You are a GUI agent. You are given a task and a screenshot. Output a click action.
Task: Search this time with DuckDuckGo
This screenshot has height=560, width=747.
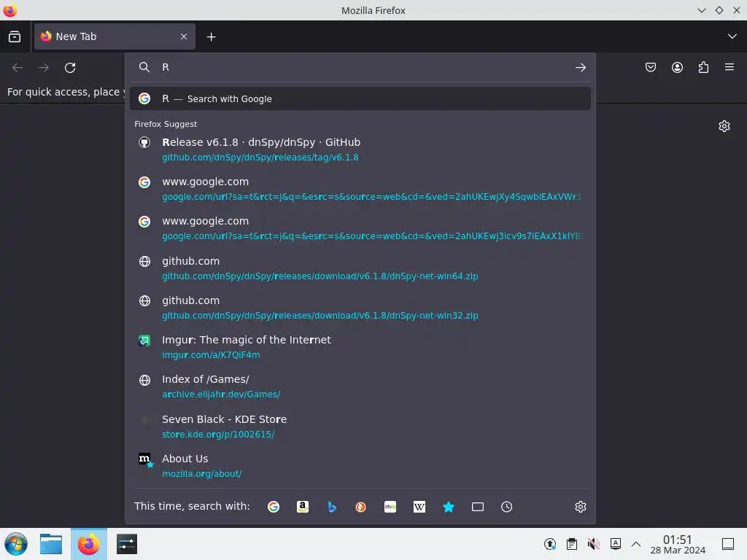(x=360, y=507)
